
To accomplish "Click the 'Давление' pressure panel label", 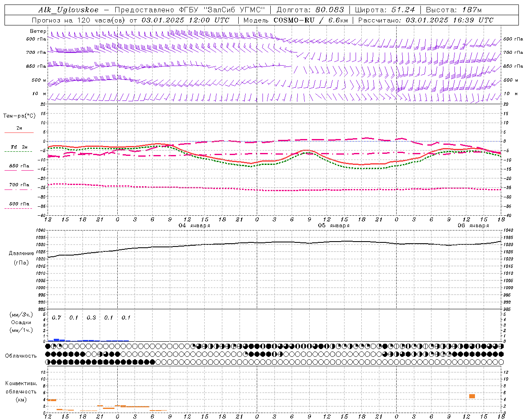I will point(21,253).
